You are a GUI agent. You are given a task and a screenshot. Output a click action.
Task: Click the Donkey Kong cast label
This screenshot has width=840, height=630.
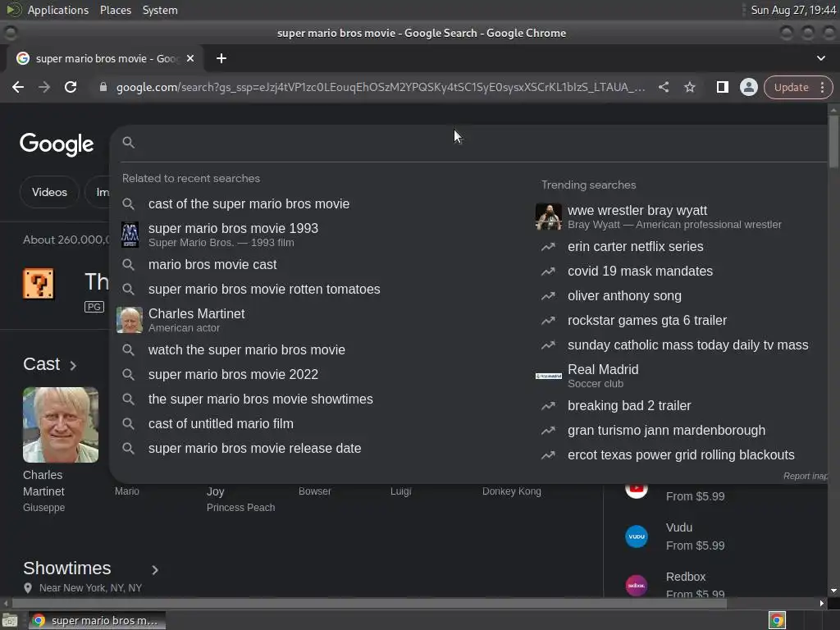512,491
